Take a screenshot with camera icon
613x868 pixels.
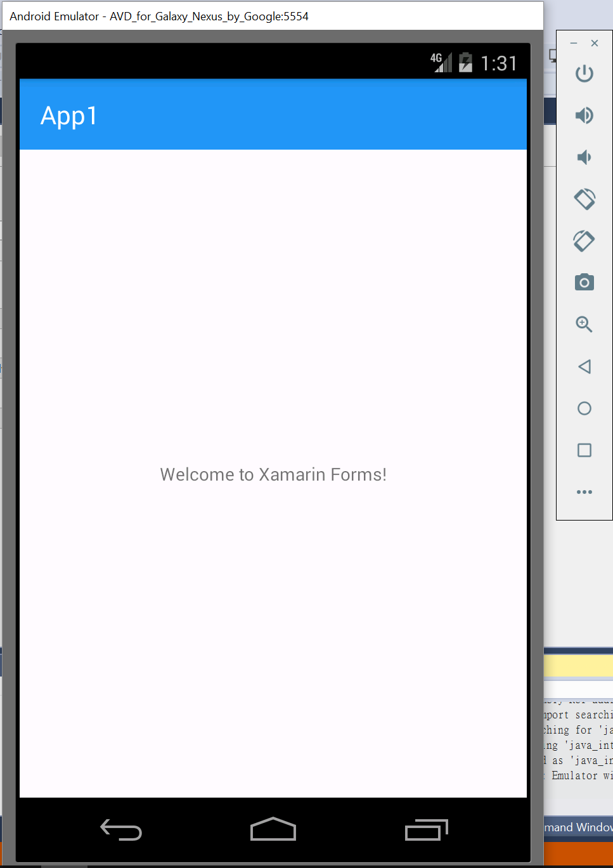click(584, 282)
